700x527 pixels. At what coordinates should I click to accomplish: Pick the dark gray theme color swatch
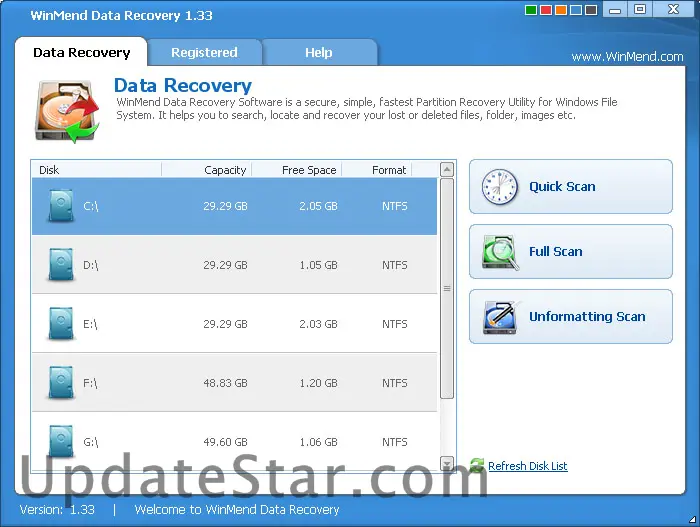click(x=591, y=10)
